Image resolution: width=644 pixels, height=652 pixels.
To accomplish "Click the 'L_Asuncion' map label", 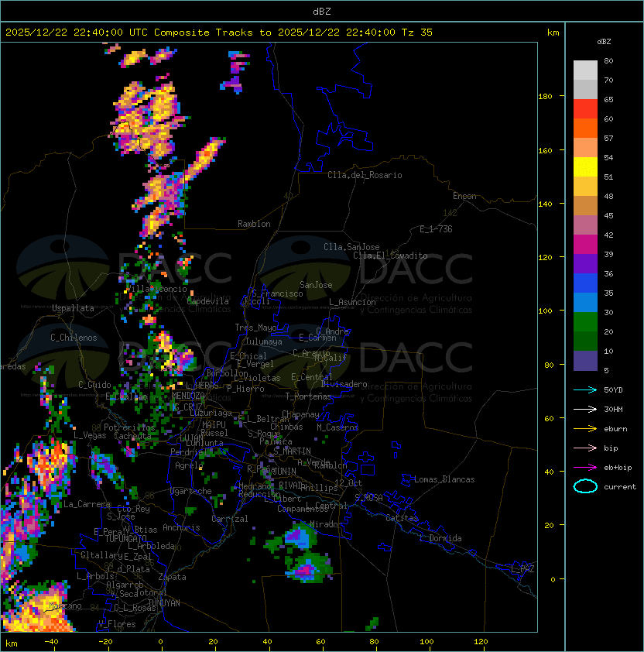I will [x=352, y=302].
